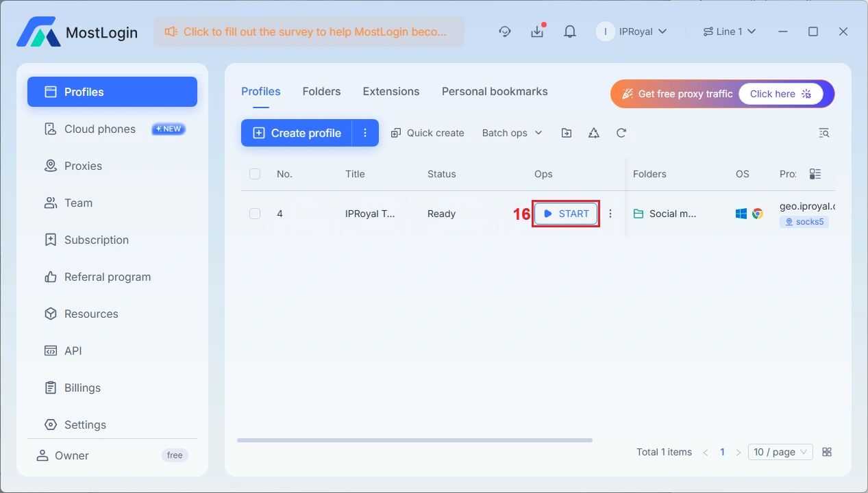The width and height of the screenshot is (868, 493).
Task: Open Profiles in the sidebar
Action: click(x=112, y=92)
